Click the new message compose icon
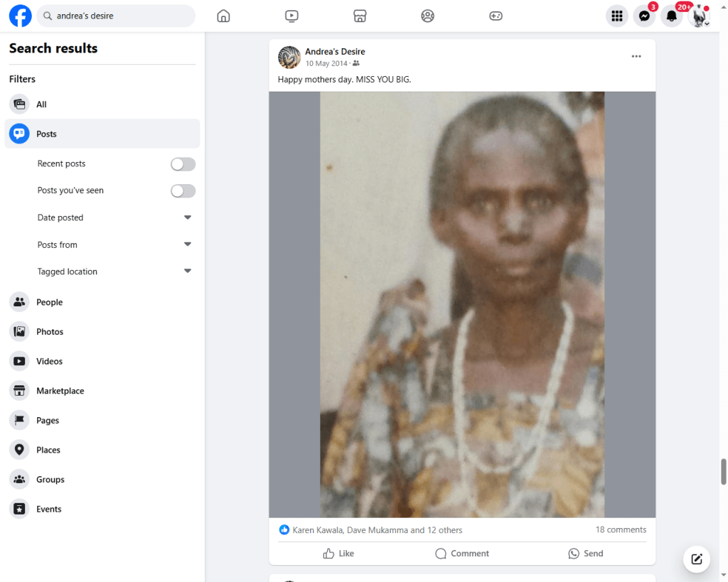Screen dimensions: 728x582 697,559
